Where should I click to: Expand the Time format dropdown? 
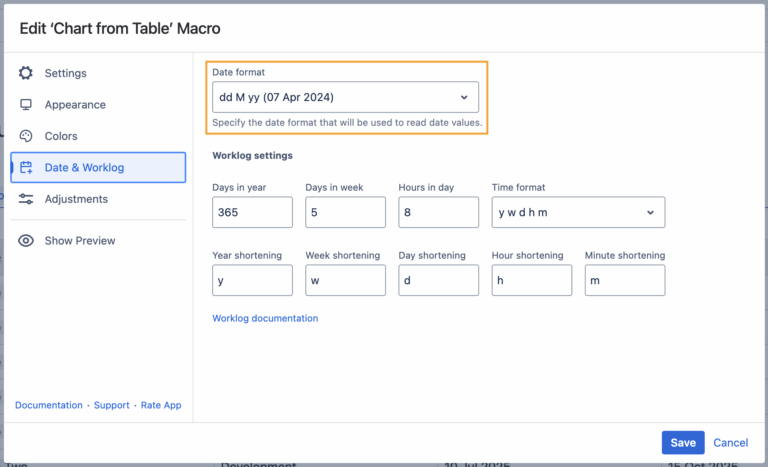pos(578,212)
